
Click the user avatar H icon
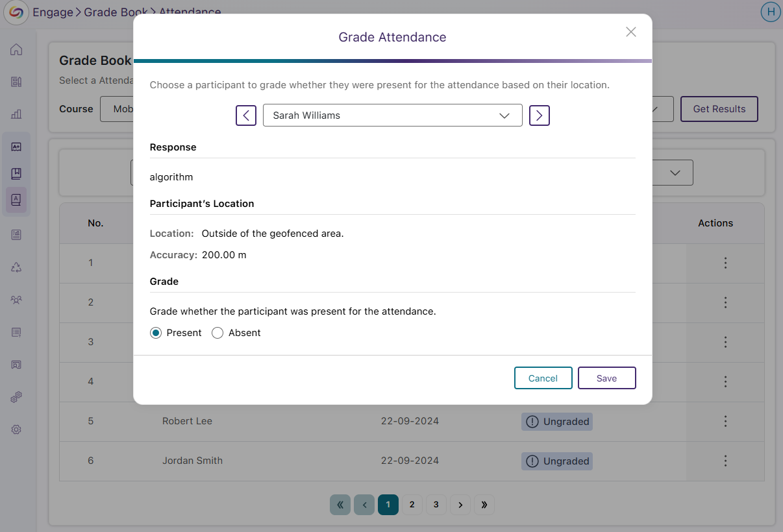[x=771, y=12]
